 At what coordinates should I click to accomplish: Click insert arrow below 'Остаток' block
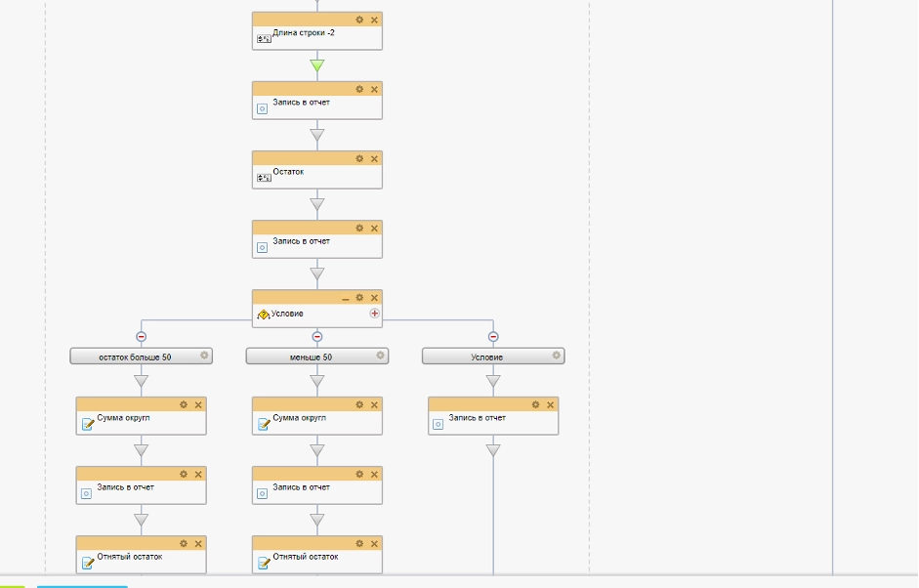tap(316, 205)
